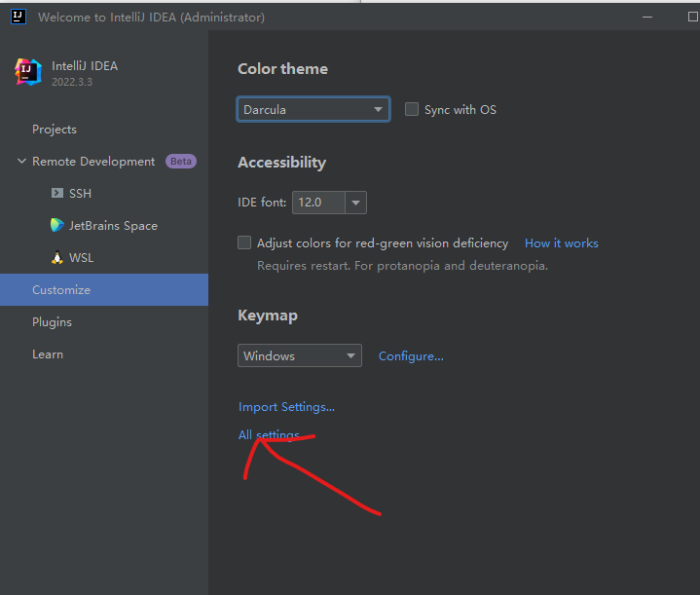Enable Sync with OS checkbox
Screen dimensions: 700x595
pos(412,109)
